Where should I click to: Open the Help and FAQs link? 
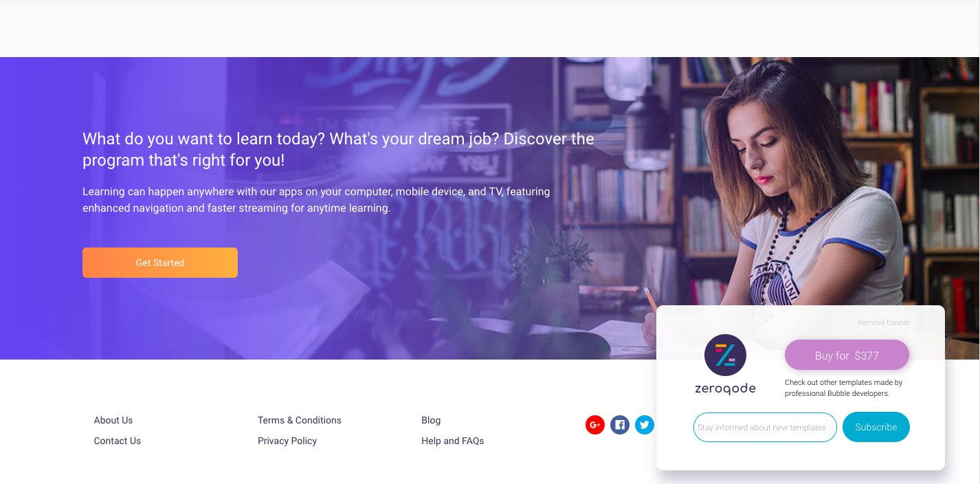pos(453,441)
